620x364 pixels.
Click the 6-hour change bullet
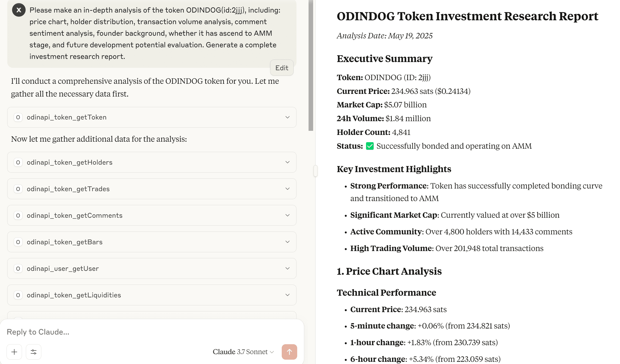(x=425, y=359)
